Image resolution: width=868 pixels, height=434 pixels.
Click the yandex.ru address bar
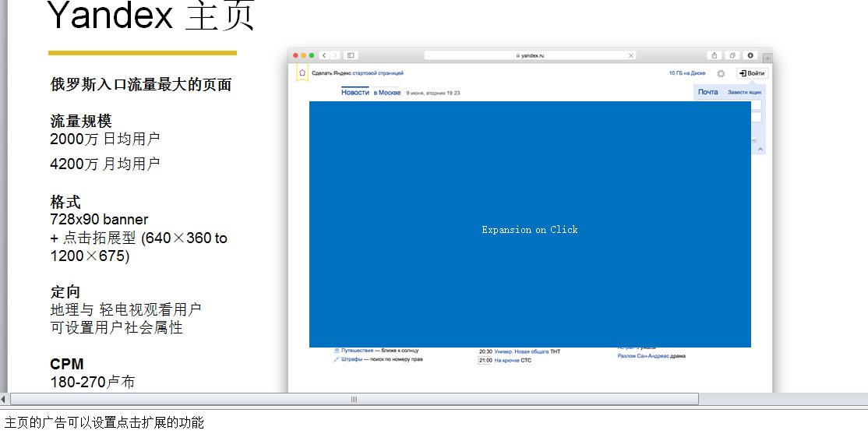(530, 55)
